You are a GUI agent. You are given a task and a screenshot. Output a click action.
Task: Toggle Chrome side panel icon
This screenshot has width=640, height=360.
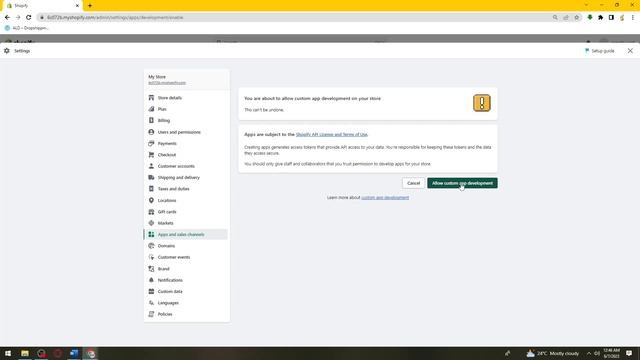click(x=611, y=18)
